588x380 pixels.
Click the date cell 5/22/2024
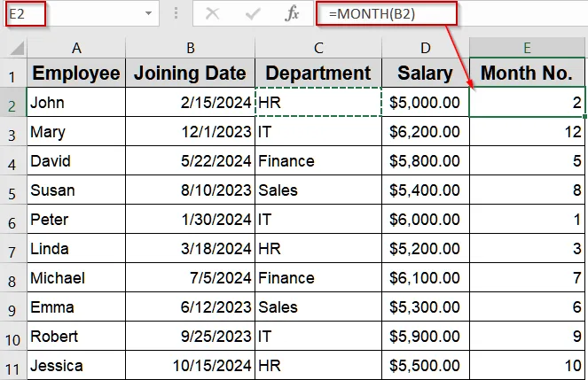[x=190, y=160]
